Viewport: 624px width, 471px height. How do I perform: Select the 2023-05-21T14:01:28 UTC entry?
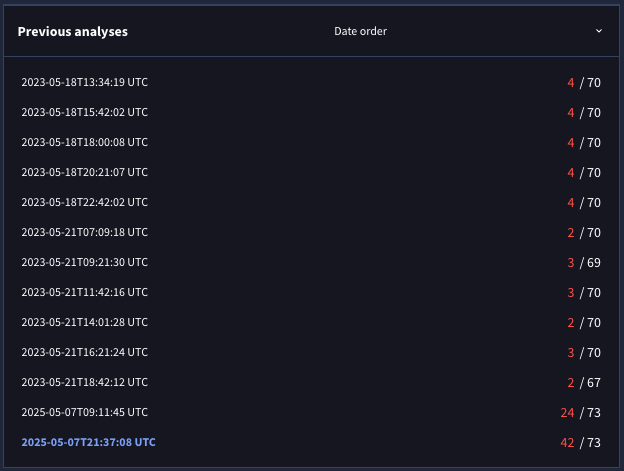point(84,322)
